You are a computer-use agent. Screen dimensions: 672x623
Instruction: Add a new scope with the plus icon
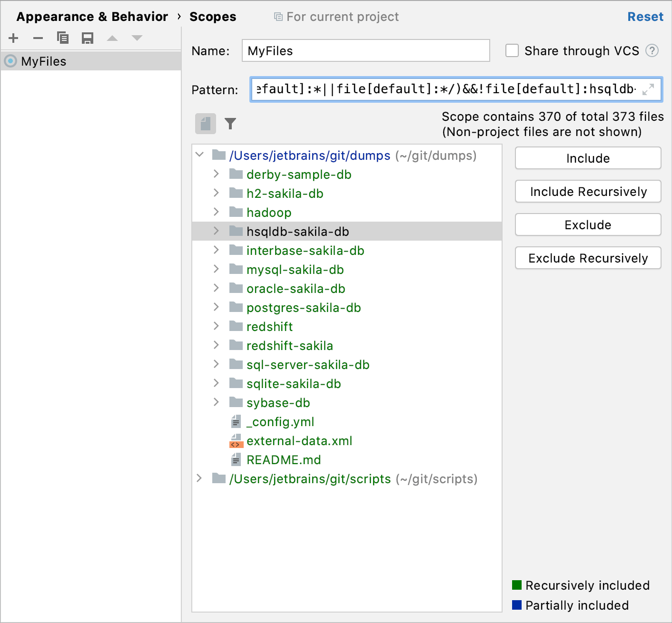[x=13, y=38]
